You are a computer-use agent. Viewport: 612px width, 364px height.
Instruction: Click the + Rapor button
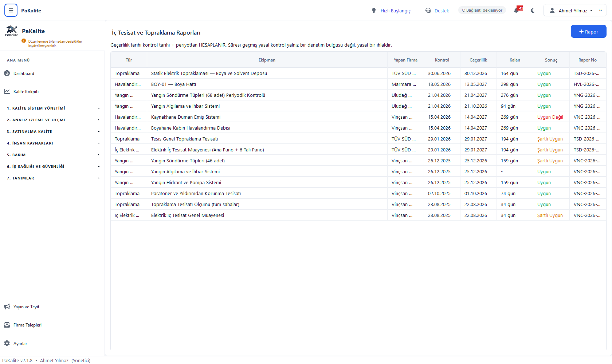click(588, 32)
